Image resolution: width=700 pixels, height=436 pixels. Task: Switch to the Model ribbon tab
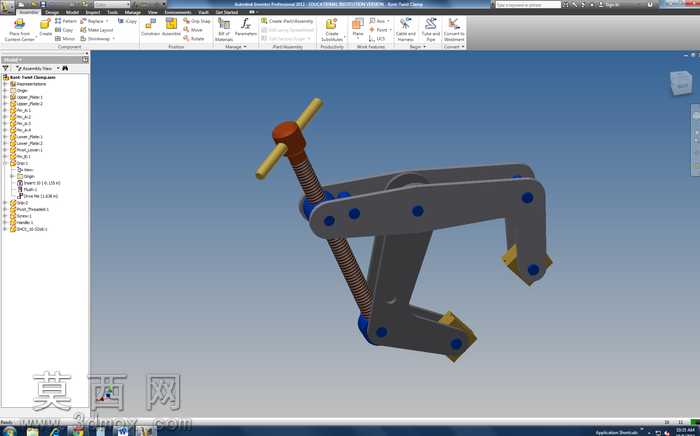(72, 12)
